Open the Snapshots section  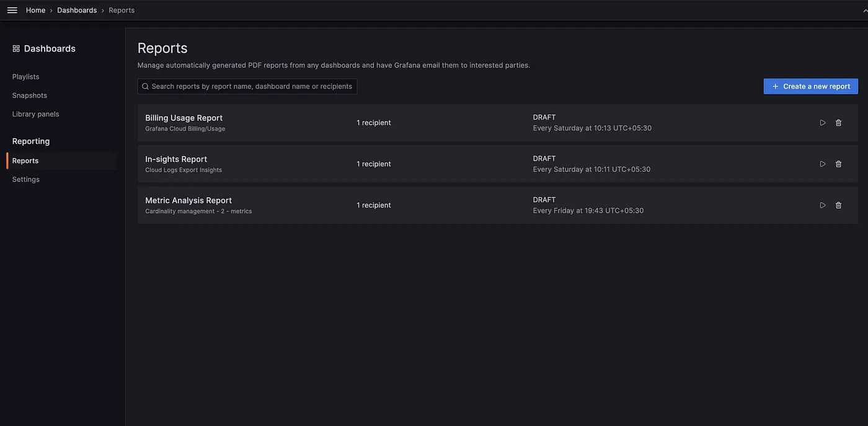tap(30, 95)
